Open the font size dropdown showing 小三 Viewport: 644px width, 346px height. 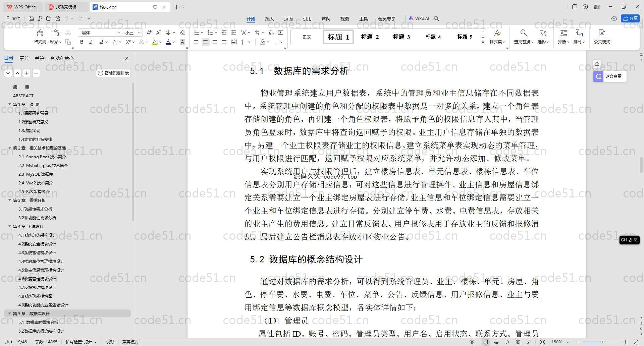pos(133,33)
